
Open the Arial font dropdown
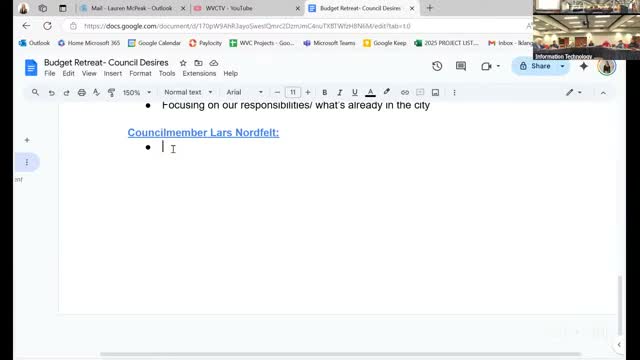(x=244, y=92)
